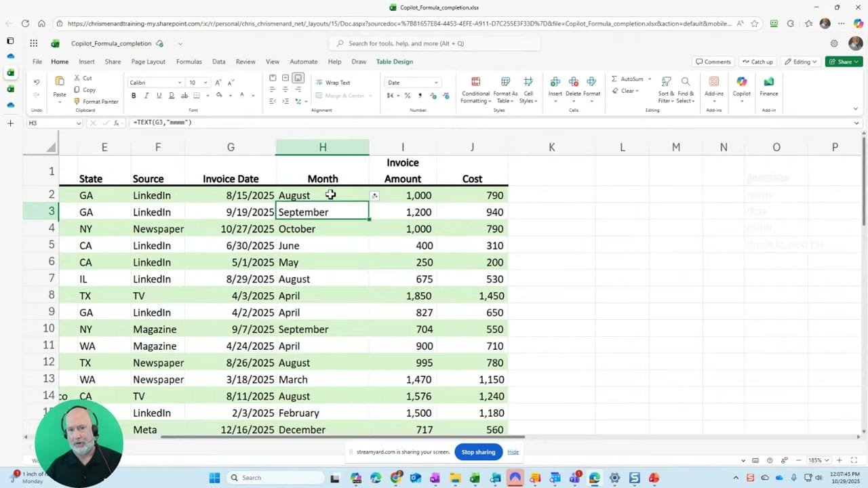
Task: Open the Table Design tab
Action: [394, 61]
